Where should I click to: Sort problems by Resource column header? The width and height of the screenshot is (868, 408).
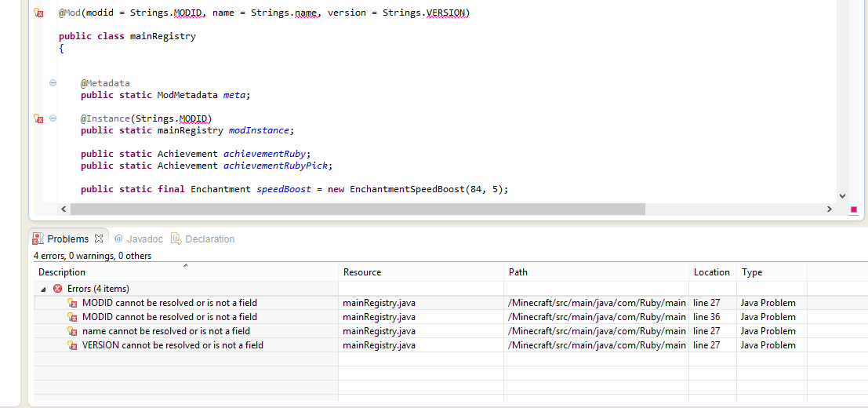click(421, 271)
